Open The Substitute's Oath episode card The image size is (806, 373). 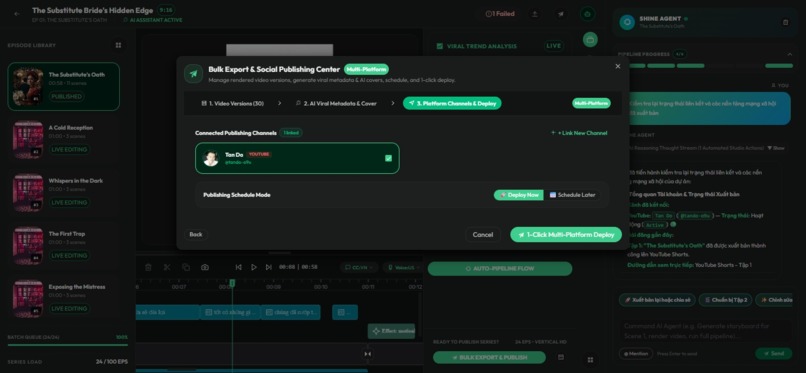64,86
